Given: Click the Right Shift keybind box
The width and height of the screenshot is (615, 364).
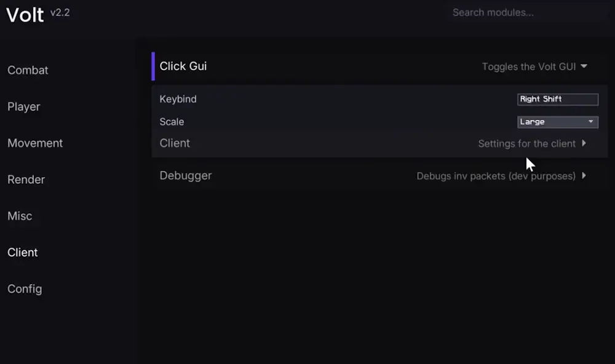Looking at the screenshot, I should point(557,99).
